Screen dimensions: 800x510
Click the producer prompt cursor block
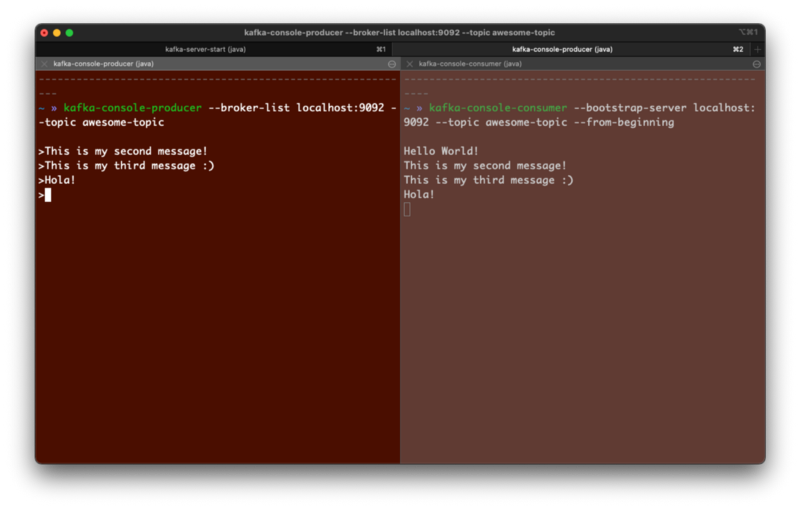tap(48, 195)
